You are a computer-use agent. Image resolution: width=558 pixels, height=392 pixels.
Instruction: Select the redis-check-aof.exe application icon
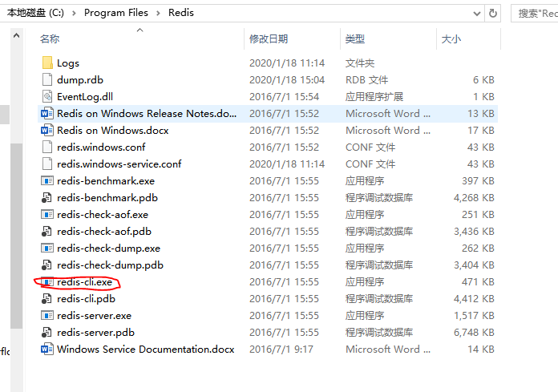(47, 215)
